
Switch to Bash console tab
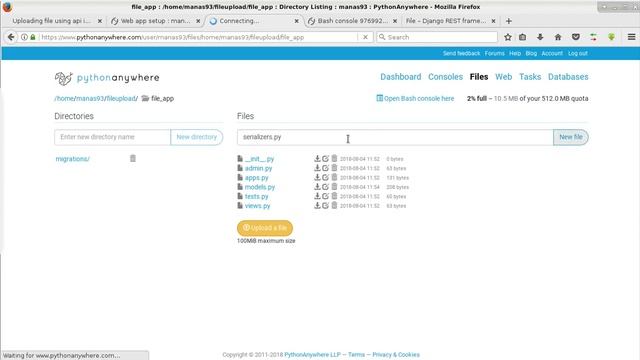click(352, 21)
